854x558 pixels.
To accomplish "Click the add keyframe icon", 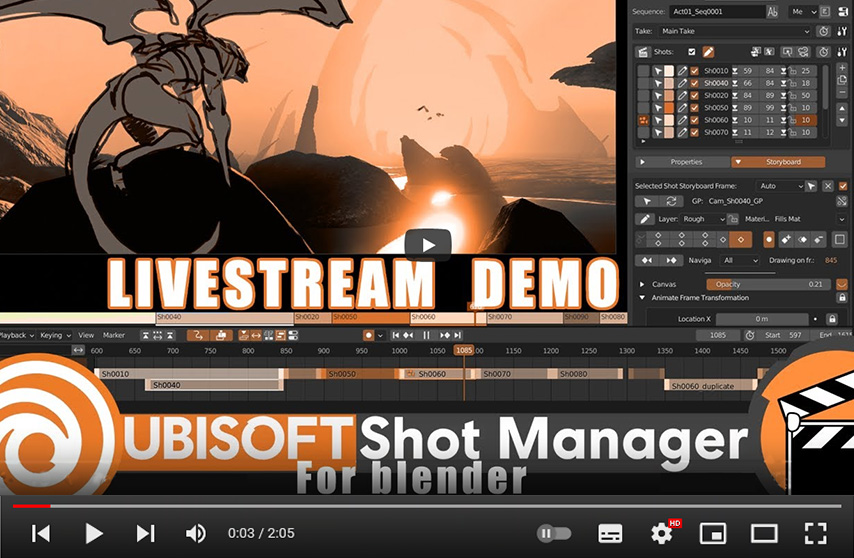I will [786, 239].
